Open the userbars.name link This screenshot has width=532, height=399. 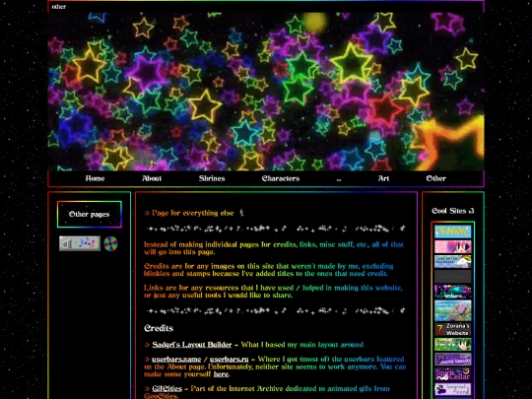[176, 360]
